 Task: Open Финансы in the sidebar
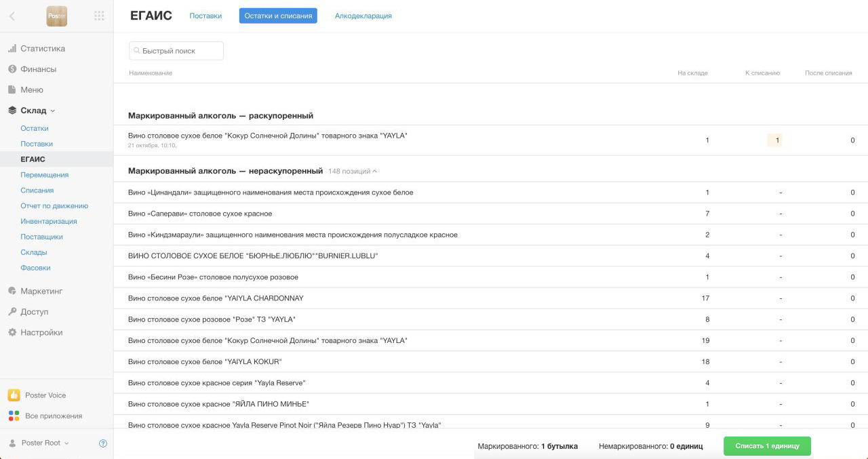point(39,69)
